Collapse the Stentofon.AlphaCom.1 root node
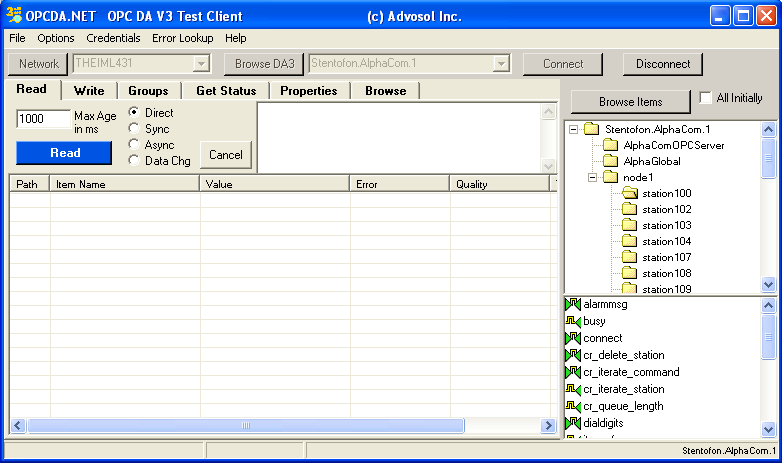 [573, 129]
